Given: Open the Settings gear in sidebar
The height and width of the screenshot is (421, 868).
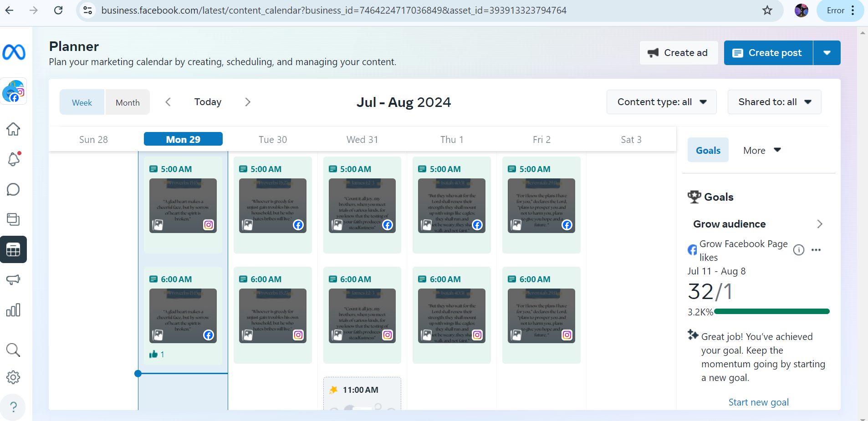Looking at the screenshot, I should pyautogui.click(x=13, y=377).
